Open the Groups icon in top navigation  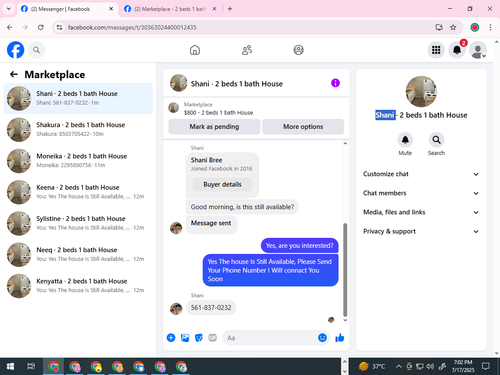298,50
